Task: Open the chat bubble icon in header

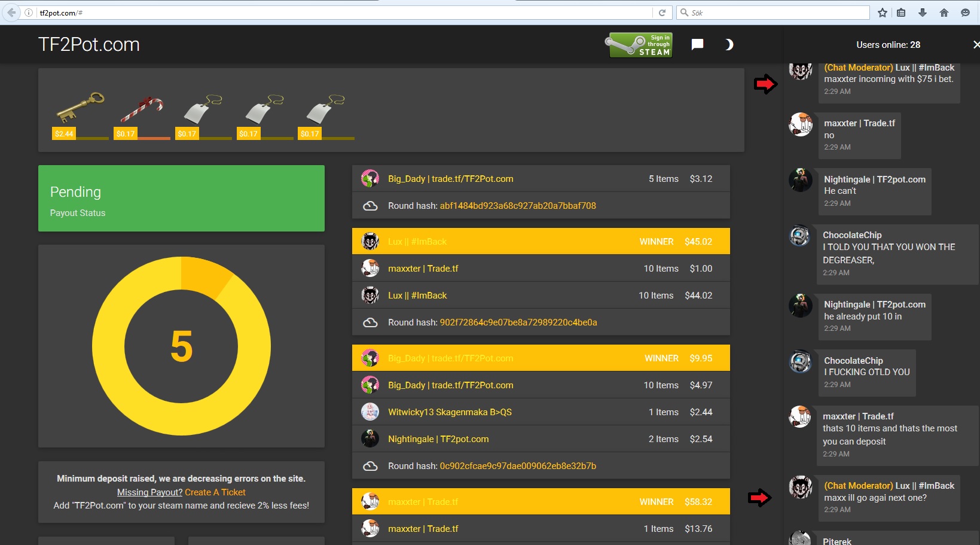Action: click(697, 44)
